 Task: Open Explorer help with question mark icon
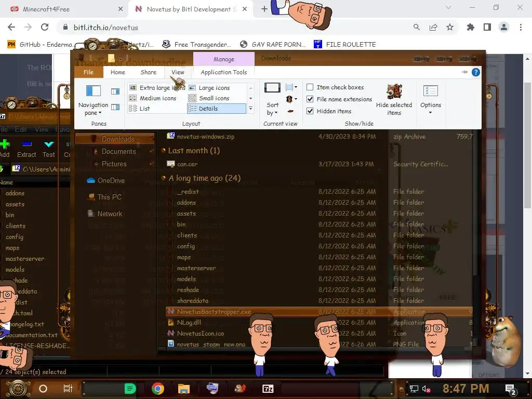[476, 72]
